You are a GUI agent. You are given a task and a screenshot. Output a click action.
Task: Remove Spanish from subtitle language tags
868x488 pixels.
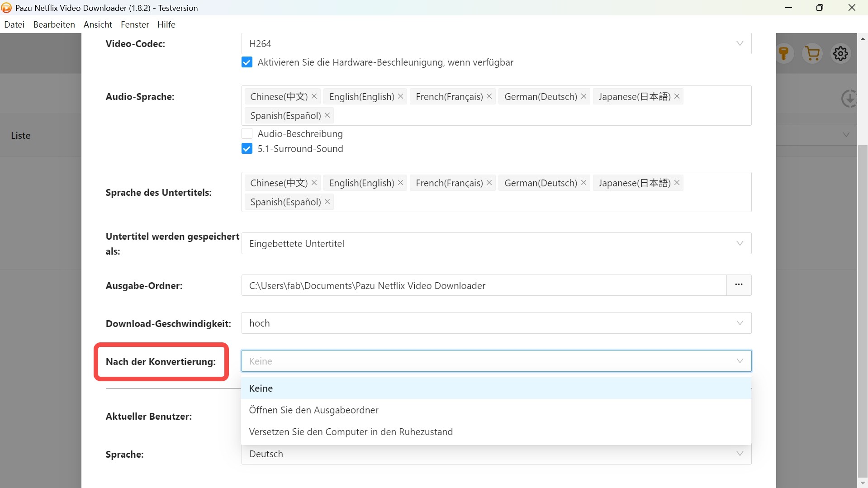[327, 202]
